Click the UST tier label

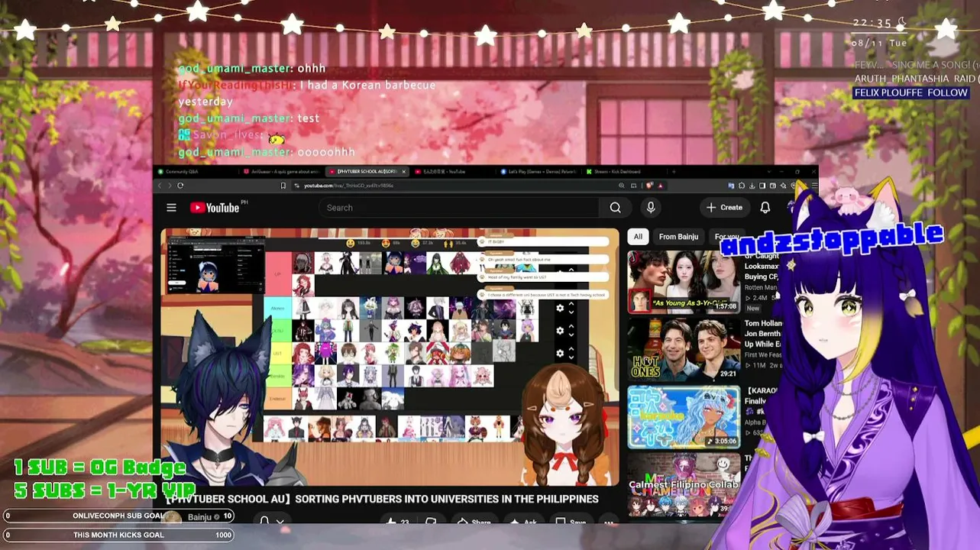(x=277, y=354)
